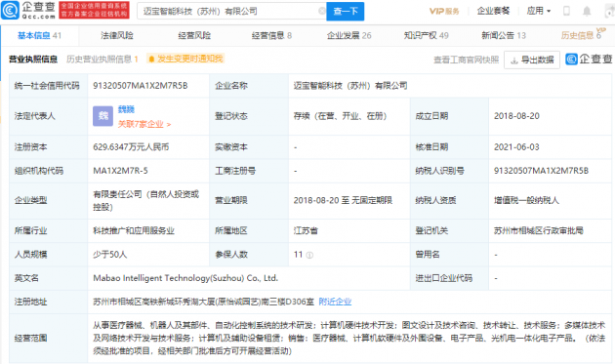Clear the search box with the X icon

[x=321, y=11]
